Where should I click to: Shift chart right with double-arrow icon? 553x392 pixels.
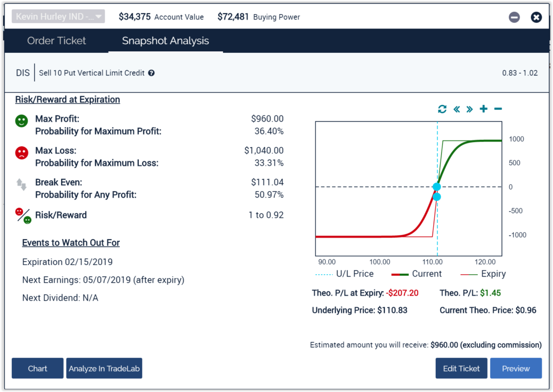point(469,109)
